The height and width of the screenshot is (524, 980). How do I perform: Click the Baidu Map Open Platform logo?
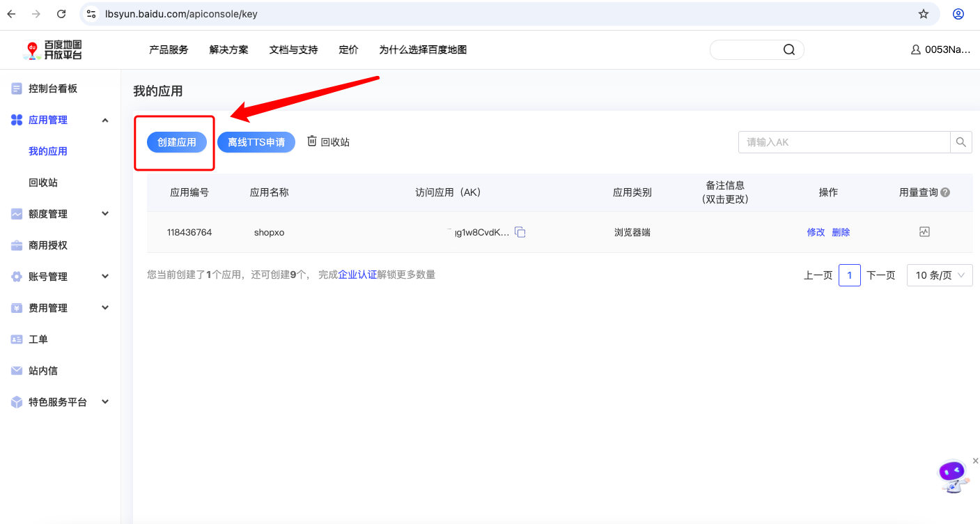(54, 49)
